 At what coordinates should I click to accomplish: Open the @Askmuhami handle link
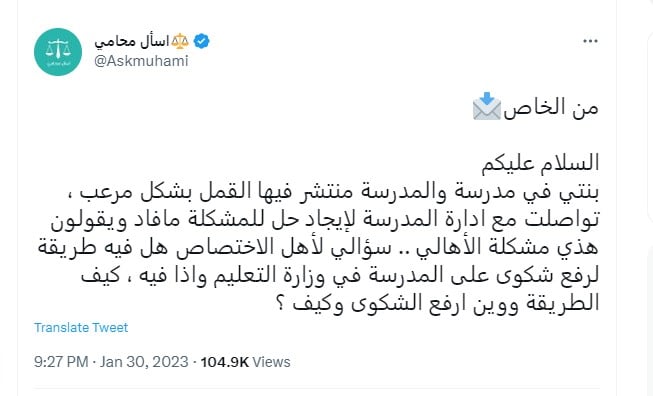[x=141, y=61]
